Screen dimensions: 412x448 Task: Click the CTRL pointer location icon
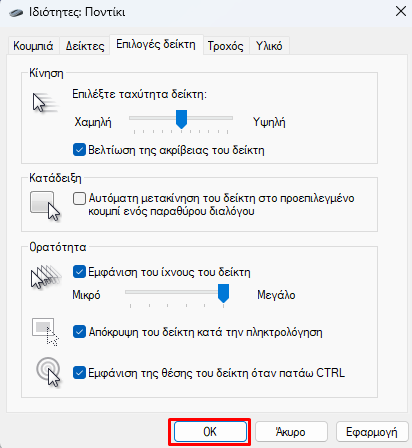tap(48, 373)
